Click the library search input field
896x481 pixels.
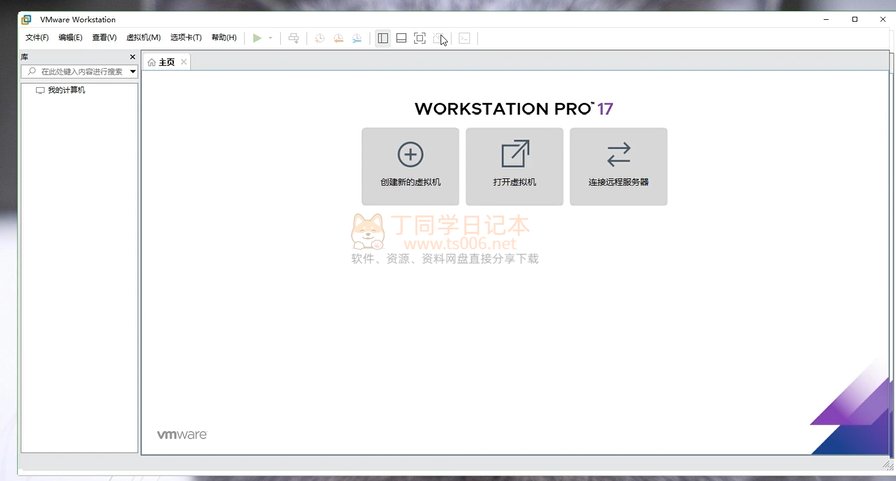pos(79,71)
